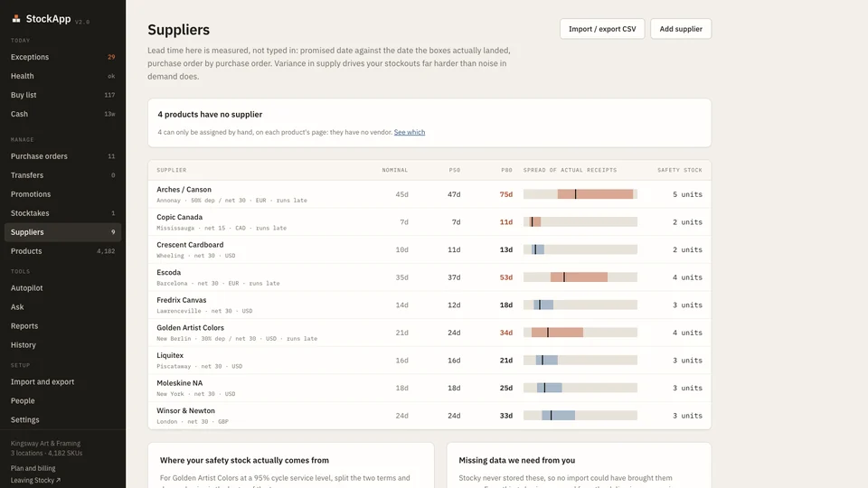Viewport: 868px width, 488px height.
Task: Click Arches / Canson receipts spread bar
Action: (580, 194)
